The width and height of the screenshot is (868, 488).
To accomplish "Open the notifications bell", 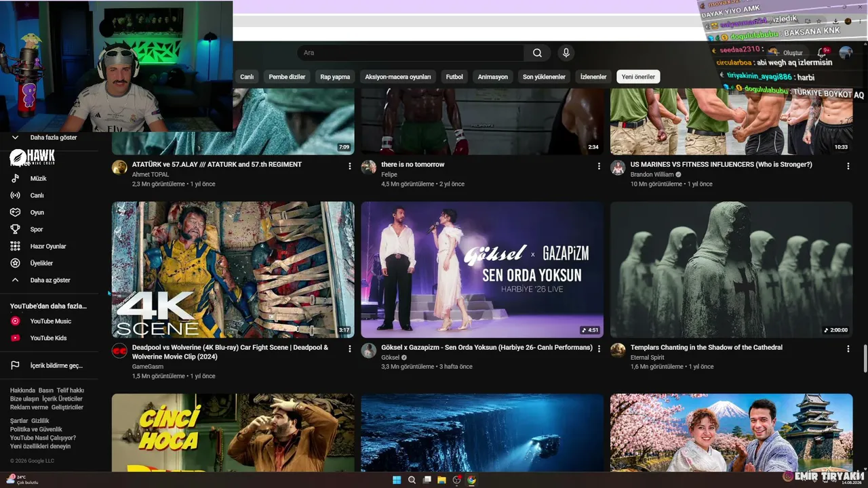I will tap(822, 53).
